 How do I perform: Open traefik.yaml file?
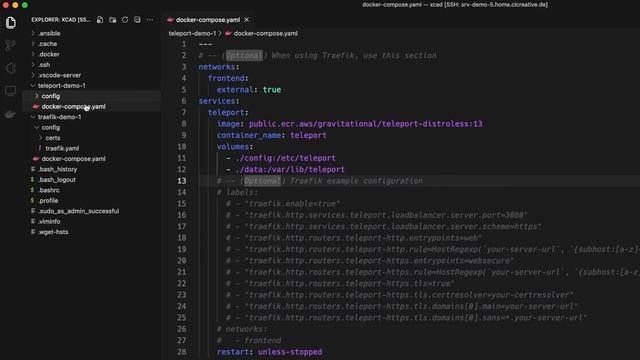(62, 148)
